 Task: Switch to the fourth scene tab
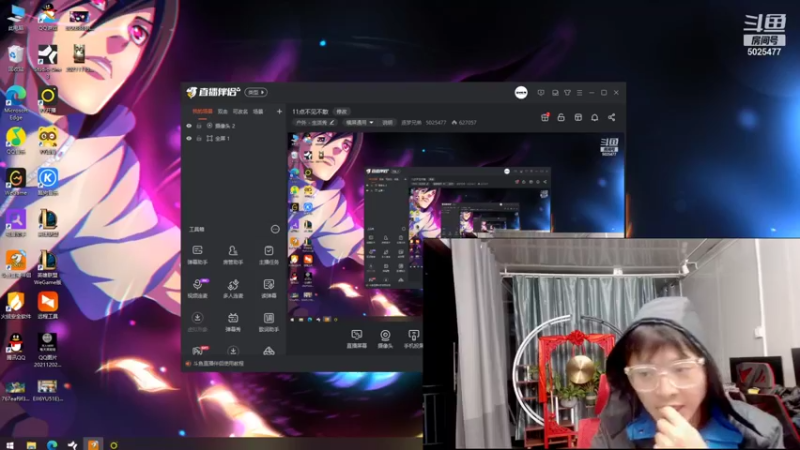[258, 111]
